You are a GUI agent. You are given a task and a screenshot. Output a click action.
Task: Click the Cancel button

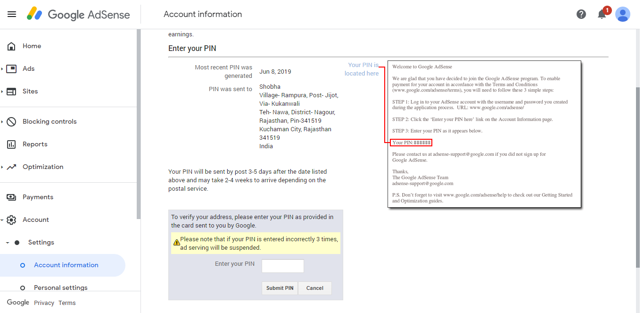315,288
